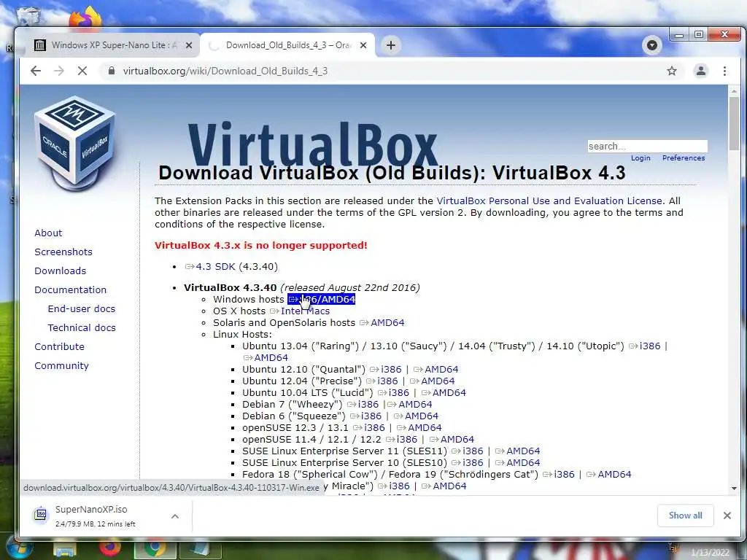The height and width of the screenshot is (560, 747).
Task: Open the Documentation sidebar link
Action: point(71,290)
